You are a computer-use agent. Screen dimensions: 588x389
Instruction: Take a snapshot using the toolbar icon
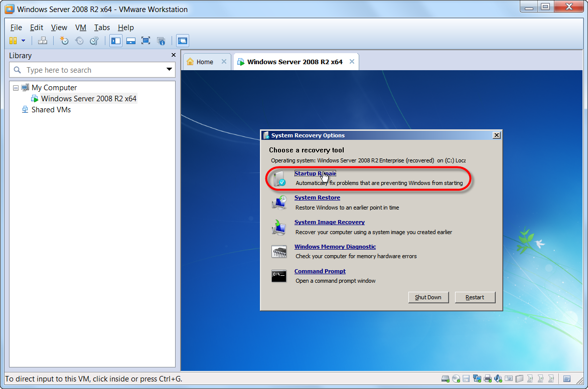tap(64, 41)
